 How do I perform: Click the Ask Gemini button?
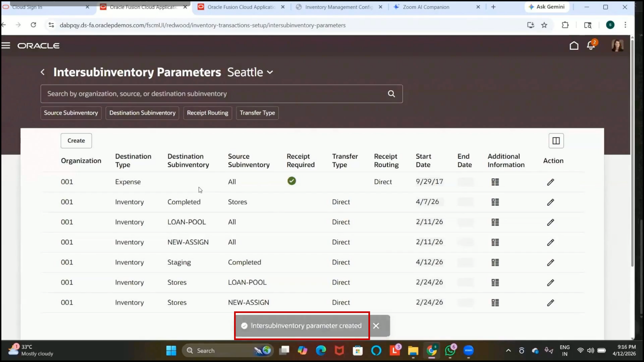tap(546, 7)
